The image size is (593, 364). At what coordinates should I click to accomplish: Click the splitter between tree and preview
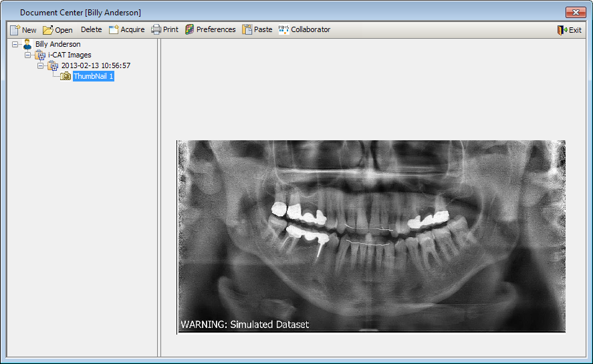(159, 200)
